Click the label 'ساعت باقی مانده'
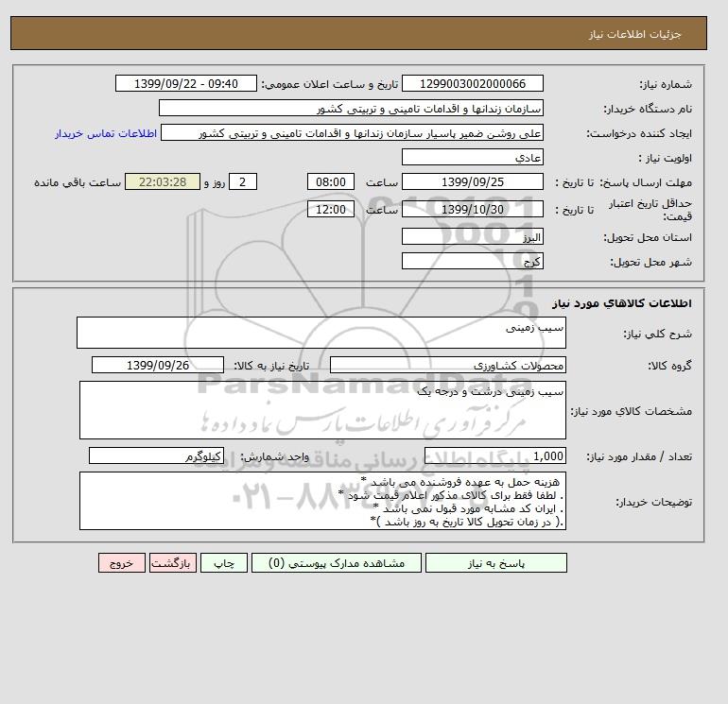This screenshot has width=728, height=704. coord(78,182)
